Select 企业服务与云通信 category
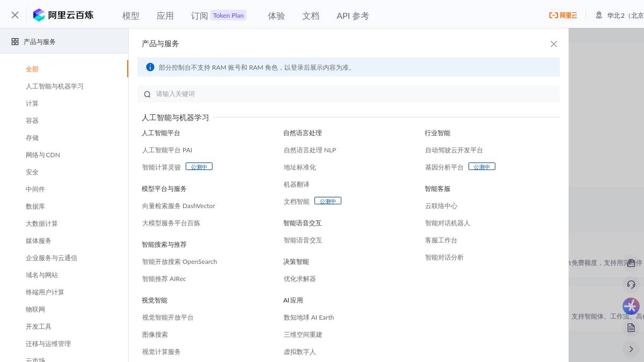This screenshot has height=362, width=644. click(x=52, y=258)
